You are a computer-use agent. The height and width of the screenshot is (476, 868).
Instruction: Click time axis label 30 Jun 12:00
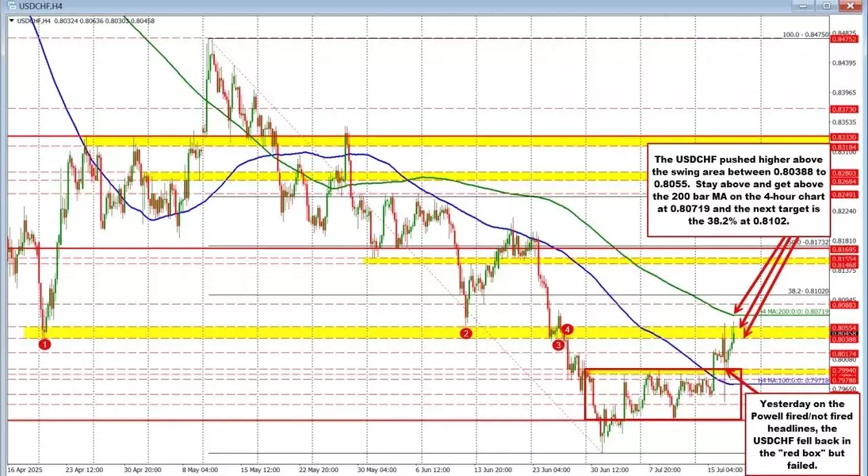(608, 468)
